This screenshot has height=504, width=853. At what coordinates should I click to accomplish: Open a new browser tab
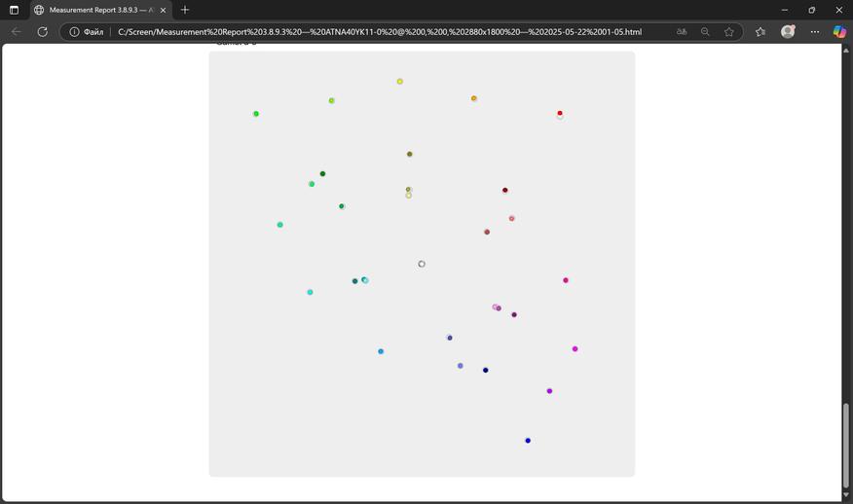point(185,10)
